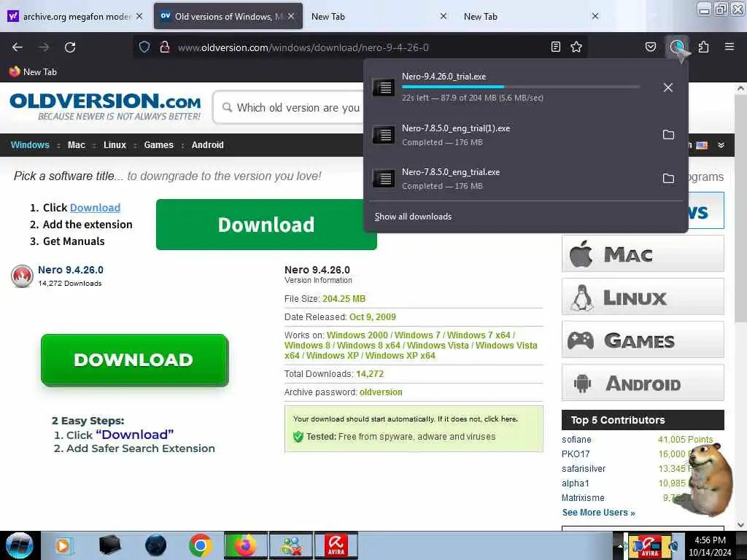Image resolution: width=747 pixels, height=560 pixels.
Task: Click contributor safarisilver
Action: point(584,469)
